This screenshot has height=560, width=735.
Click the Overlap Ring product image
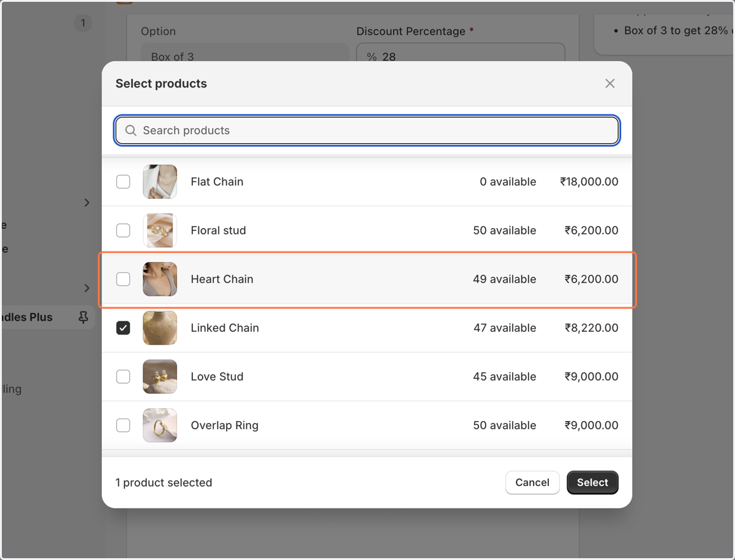pyautogui.click(x=160, y=425)
